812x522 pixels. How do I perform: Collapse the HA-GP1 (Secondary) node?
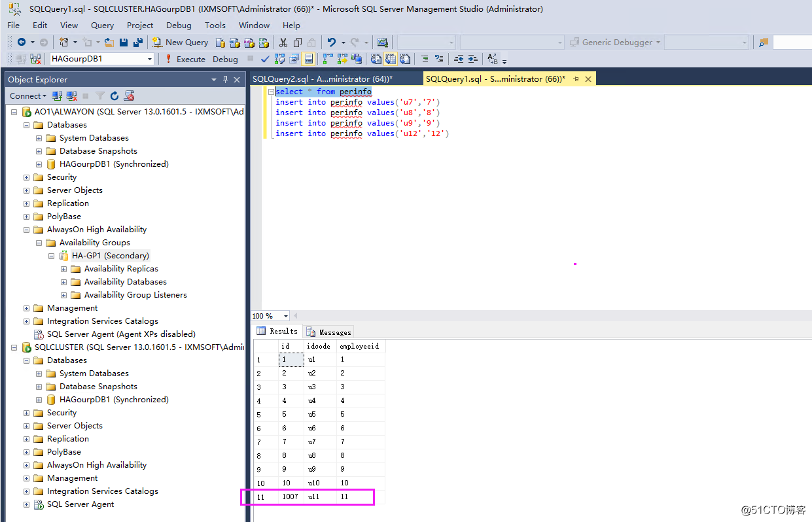pos(52,256)
